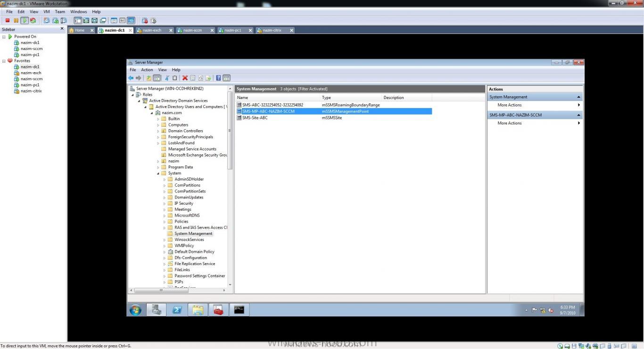Select the Computers container in tree
This screenshot has width=644, height=349.
178,125
